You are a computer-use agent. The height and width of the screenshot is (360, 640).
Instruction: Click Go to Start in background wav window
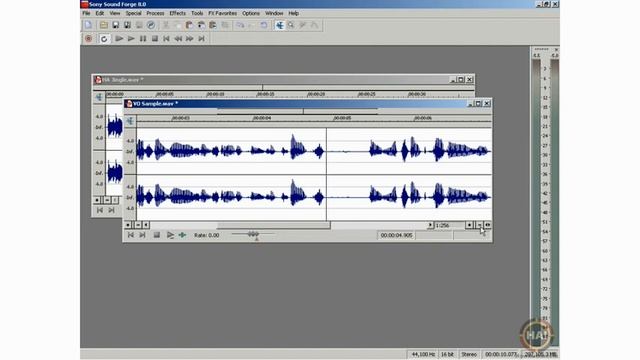tap(100, 210)
